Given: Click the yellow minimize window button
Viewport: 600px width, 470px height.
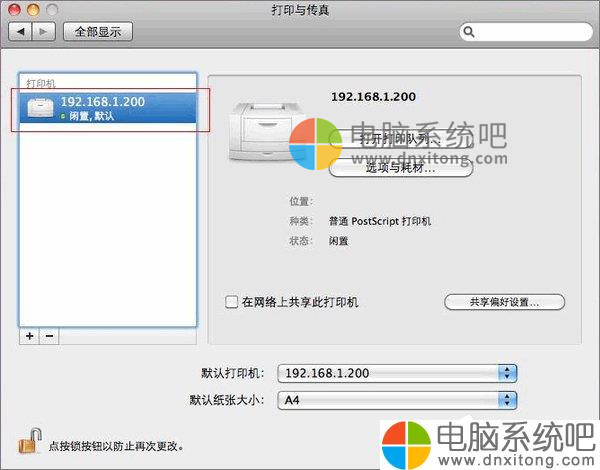Looking at the screenshot, I should (33, 10).
